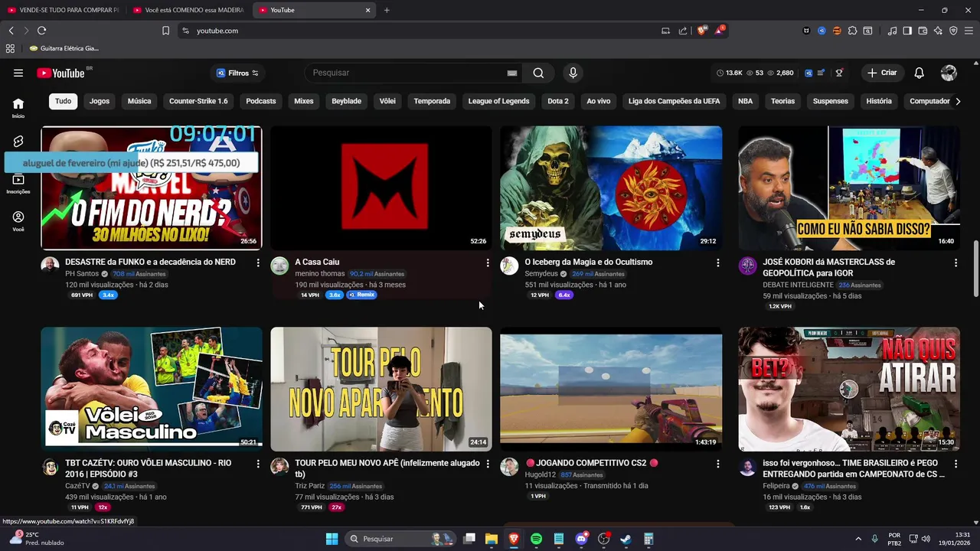Open PH Santos channel link
Screen dimensions: 980x551
[82, 274]
